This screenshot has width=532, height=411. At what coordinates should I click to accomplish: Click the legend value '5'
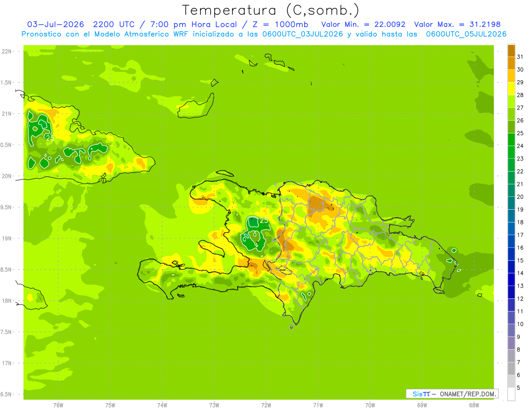pyautogui.click(x=519, y=388)
